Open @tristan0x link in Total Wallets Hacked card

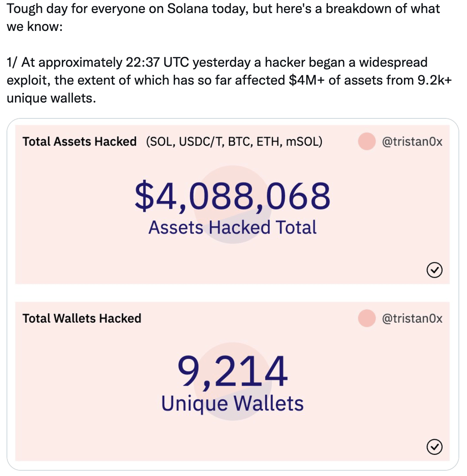pyautogui.click(x=412, y=319)
